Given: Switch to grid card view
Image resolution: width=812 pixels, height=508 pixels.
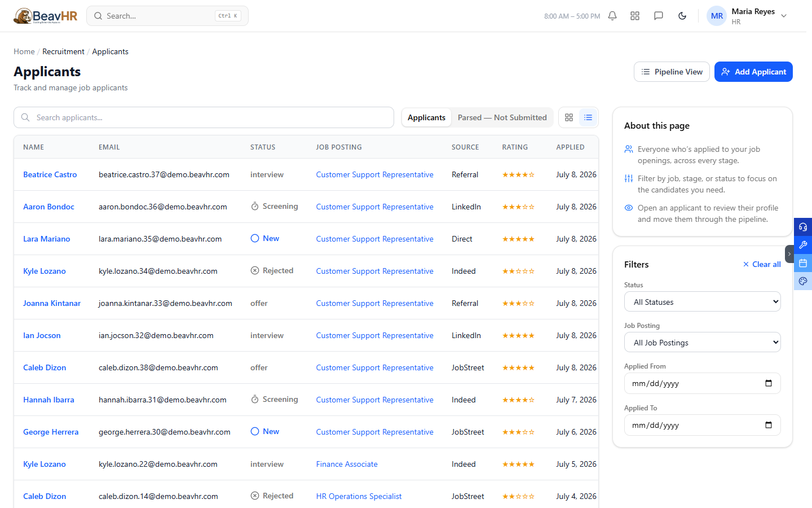Looking at the screenshot, I should coord(569,117).
